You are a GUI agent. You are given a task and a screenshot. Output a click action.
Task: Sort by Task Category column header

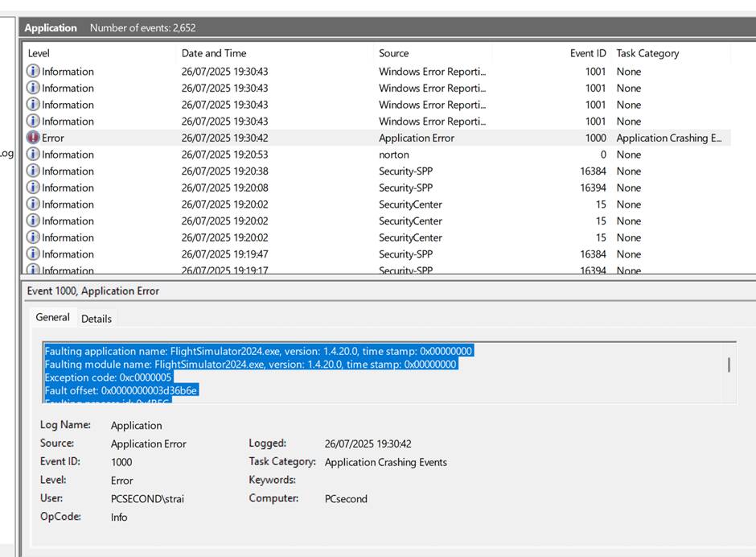647,53
